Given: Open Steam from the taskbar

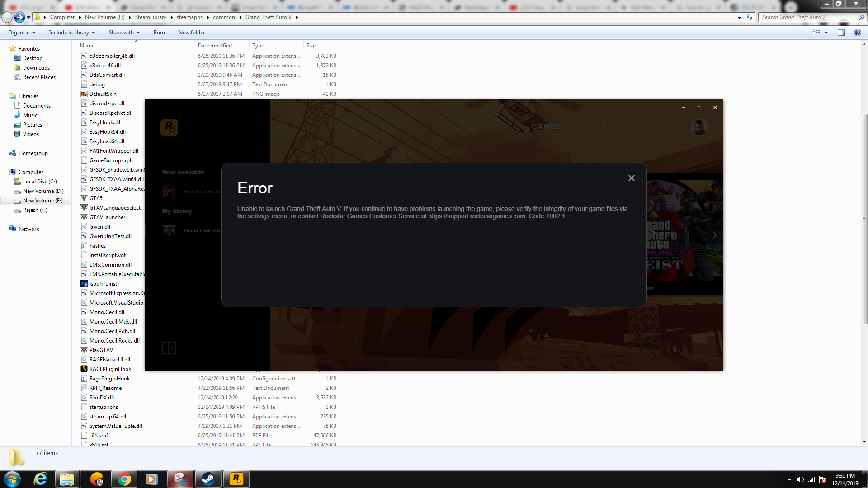Looking at the screenshot, I should pyautogui.click(x=208, y=479).
